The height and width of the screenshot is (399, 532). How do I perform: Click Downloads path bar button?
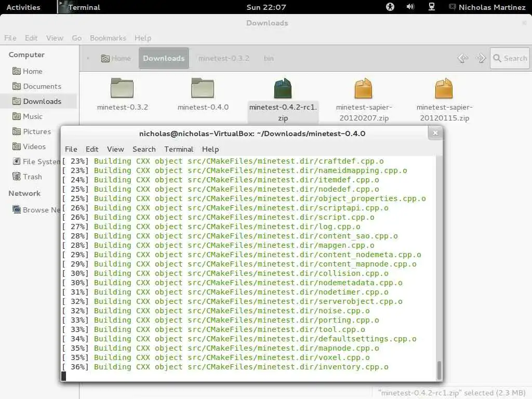pos(164,58)
